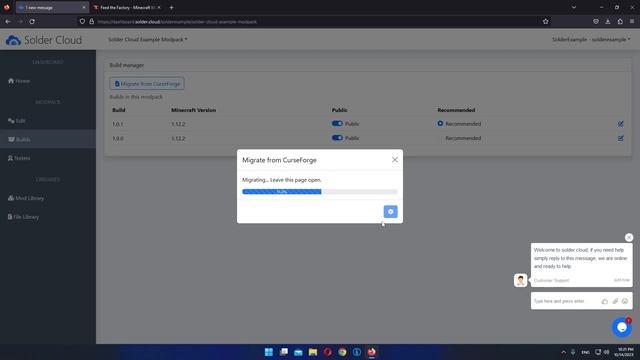This screenshot has height=360, width=640.
Task: Open the SolderExample account dropdown
Action: pyautogui.click(x=591, y=40)
